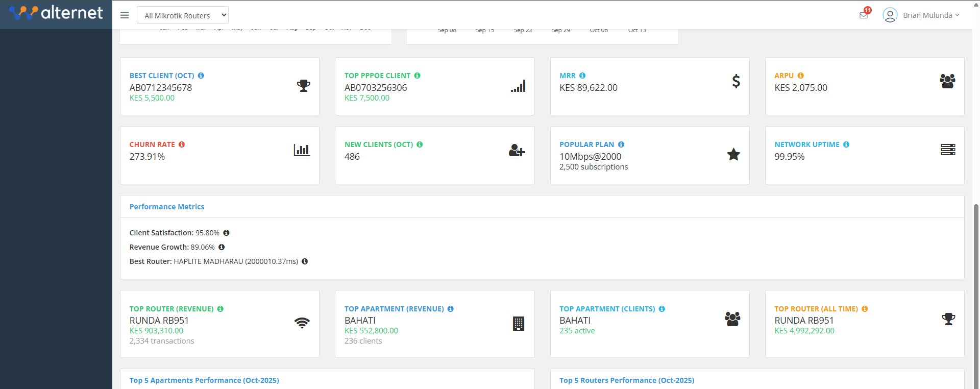Click the signal bars icon for Top PPPoE Client

tap(518, 86)
